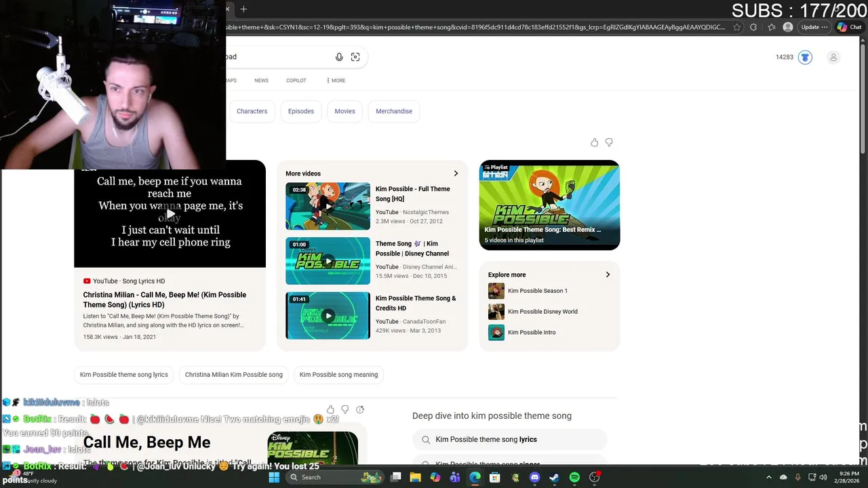Click the 14283 rewards points count

coord(785,57)
